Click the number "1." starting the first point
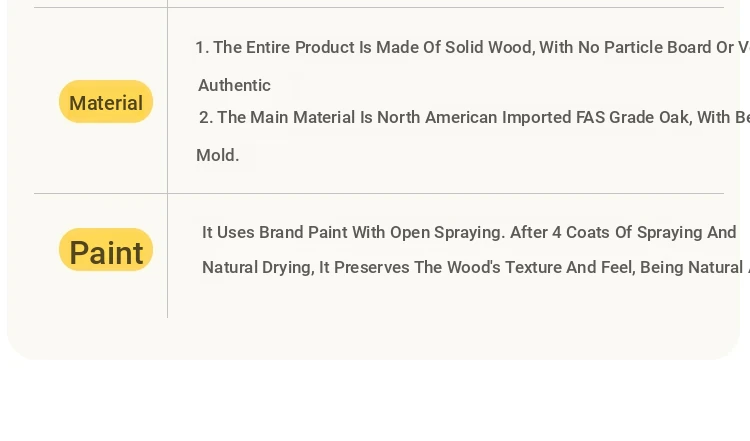The width and height of the screenshot is (750, 441). pos(202,47)
